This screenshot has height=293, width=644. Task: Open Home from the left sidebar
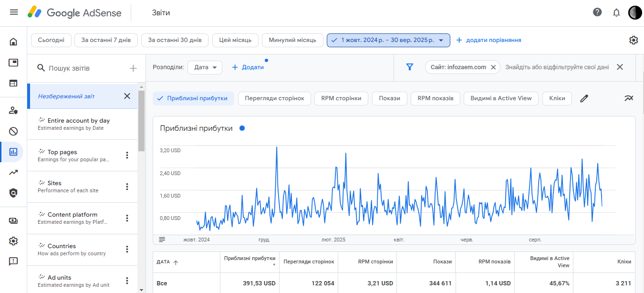pos(13,42)
